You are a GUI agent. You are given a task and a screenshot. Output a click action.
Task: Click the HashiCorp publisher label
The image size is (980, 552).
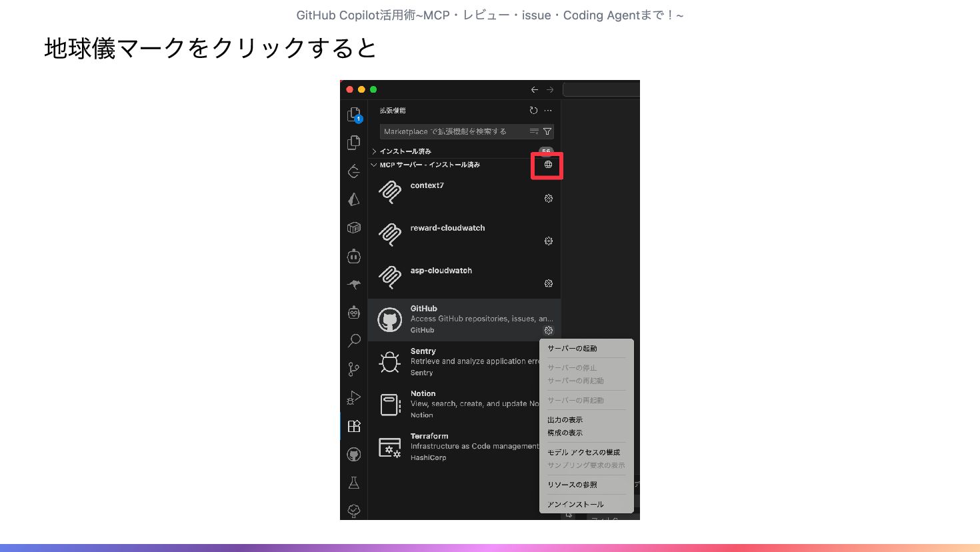[429, 458]
